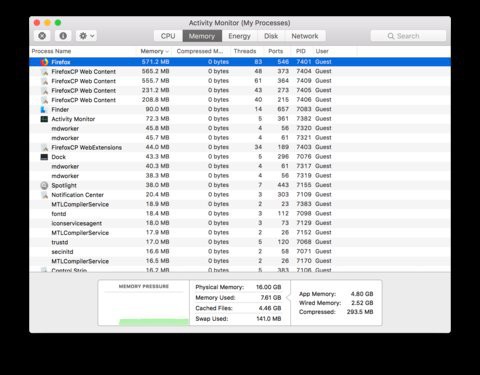Click the Activity Monitor process icon
The width and height of the screenshot is (480, 375).
pyautogui.click(x=44, y=119)
